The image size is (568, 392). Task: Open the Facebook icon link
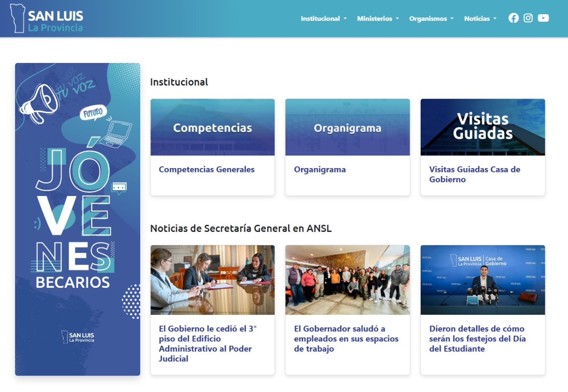(x=513, y=18)
